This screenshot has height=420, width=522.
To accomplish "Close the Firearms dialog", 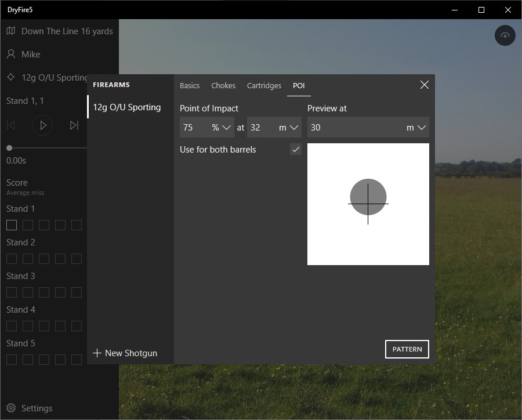I will click(x=425, y=85).
